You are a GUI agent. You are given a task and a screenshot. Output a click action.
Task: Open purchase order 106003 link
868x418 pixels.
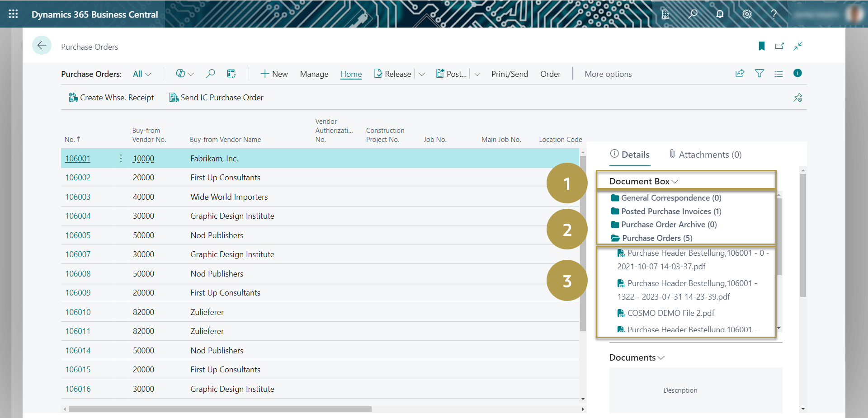pos(78,197)
